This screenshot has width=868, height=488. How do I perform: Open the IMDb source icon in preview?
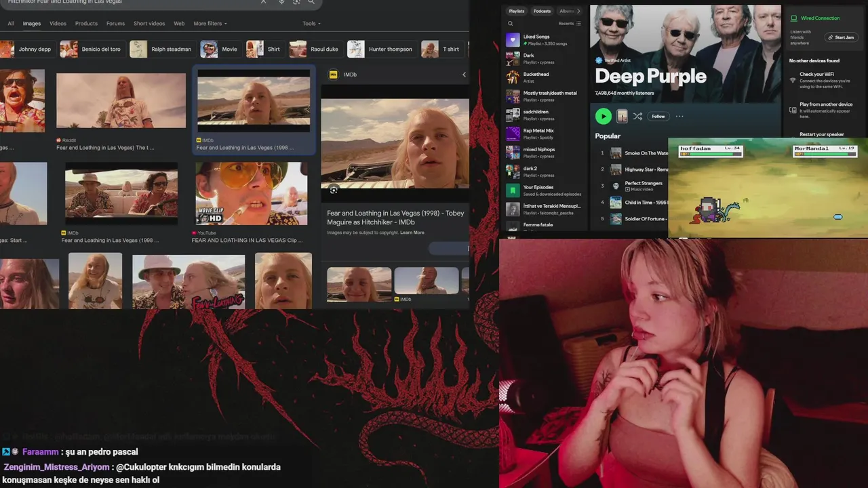click(333, 75)
